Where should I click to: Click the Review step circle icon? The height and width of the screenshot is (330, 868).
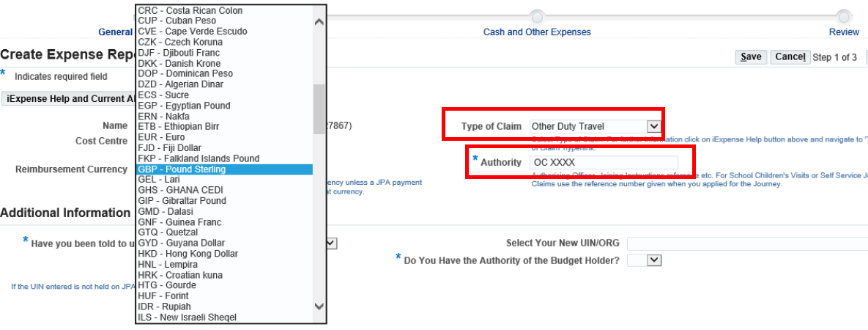(844, 16)
